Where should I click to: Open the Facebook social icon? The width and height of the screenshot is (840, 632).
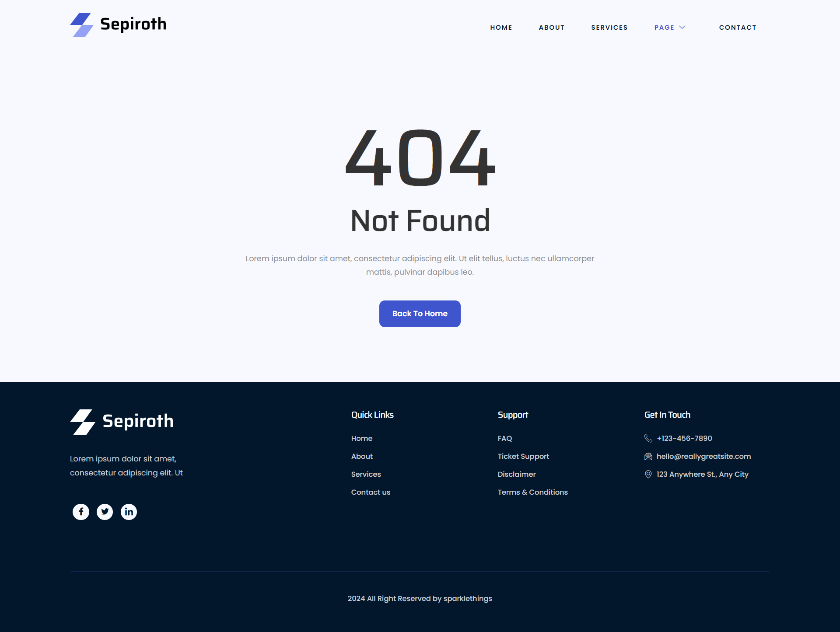click(x=81, y=512)
